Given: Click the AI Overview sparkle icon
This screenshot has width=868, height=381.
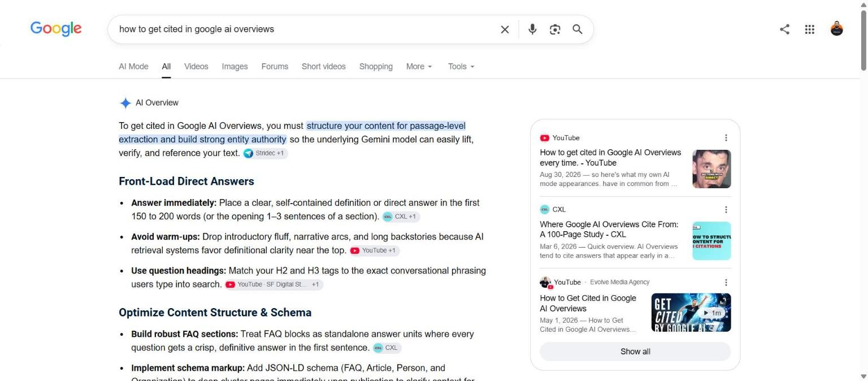Looking at the screenshot, I should pos(125,103).
